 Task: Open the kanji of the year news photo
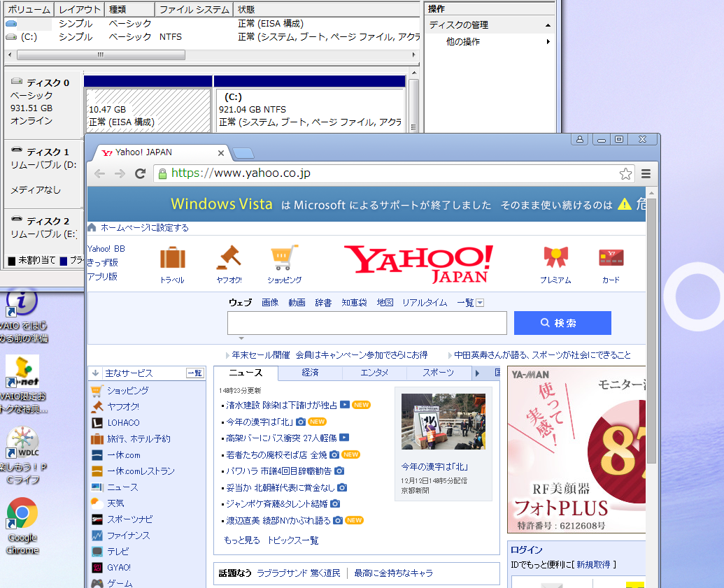point(443,422)
